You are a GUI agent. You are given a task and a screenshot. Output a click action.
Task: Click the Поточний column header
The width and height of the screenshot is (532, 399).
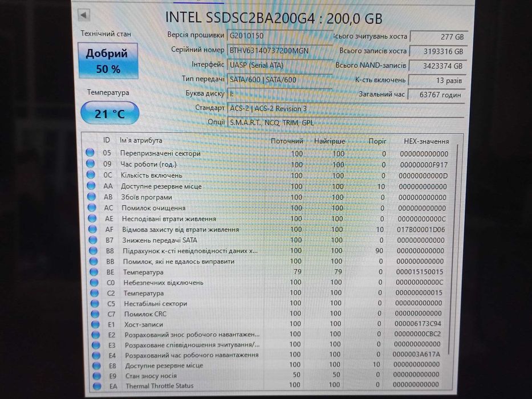[287, 141]
